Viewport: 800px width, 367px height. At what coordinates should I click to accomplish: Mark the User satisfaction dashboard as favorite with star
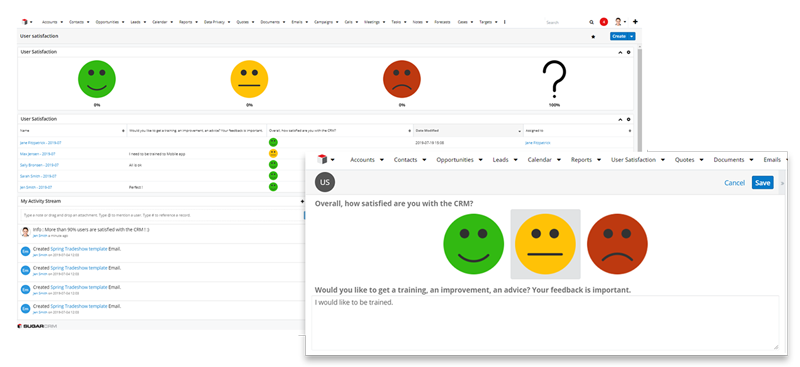(x=593, y=37)
